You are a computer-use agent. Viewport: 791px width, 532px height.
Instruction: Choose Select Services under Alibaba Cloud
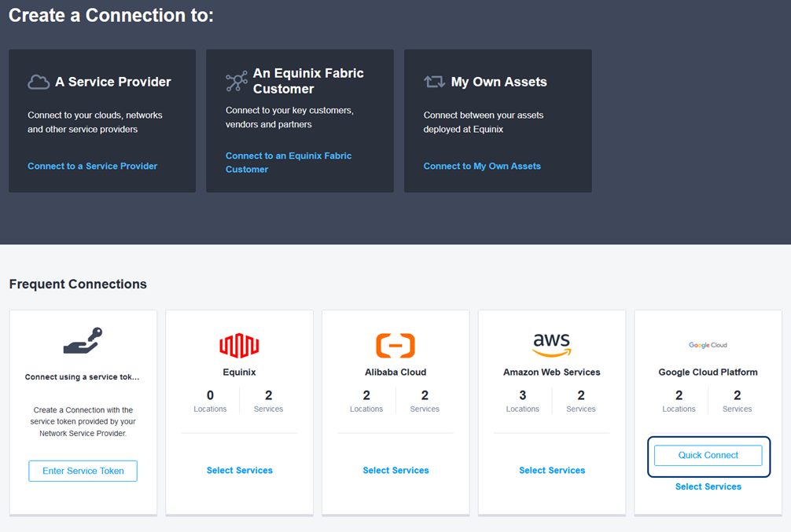[396, 471]
